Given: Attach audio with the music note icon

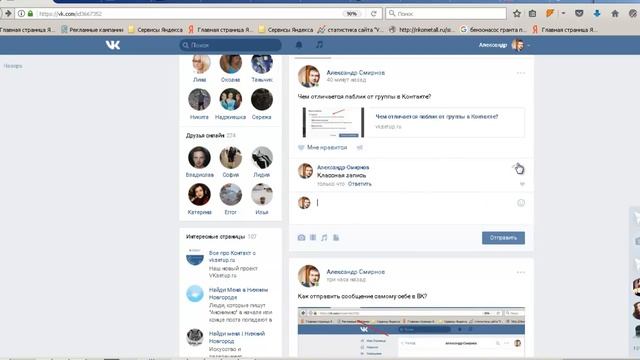Looking at the screenshot, I should [x=324, y=238].
